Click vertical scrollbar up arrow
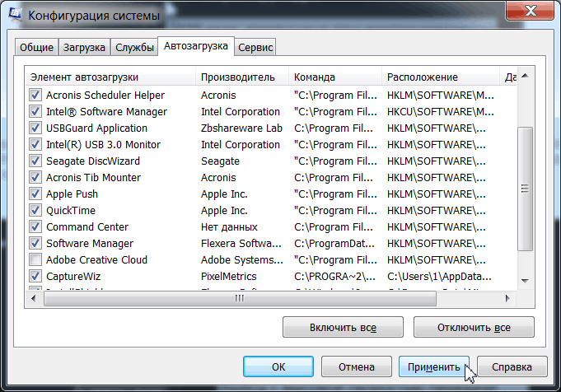561x392 pixels. tap(526, 76)
